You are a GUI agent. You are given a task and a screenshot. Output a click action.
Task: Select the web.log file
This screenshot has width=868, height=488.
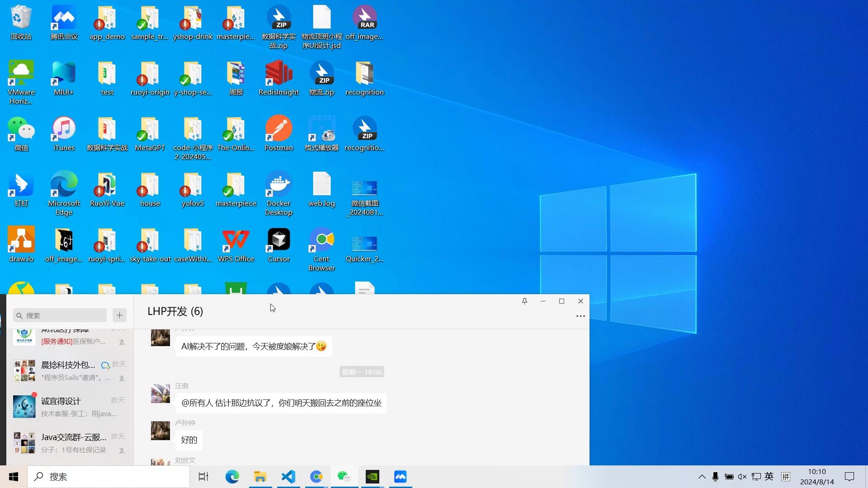pos(321,189)
